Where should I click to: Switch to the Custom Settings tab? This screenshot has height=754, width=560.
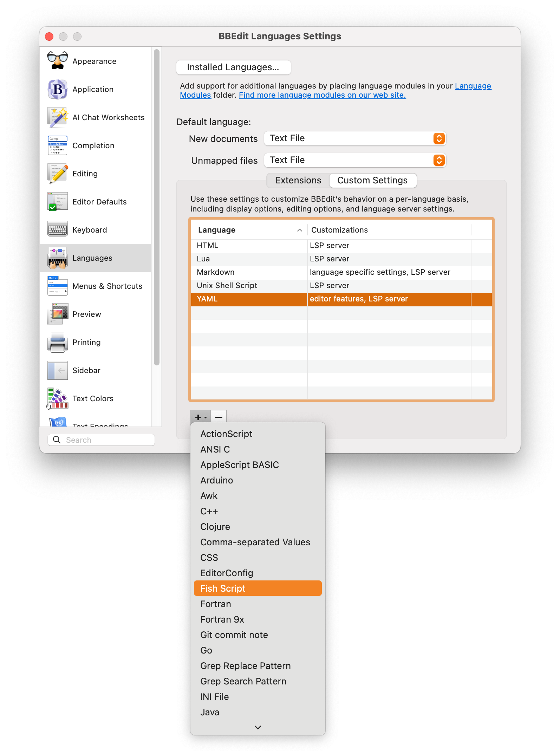[372, 180]
